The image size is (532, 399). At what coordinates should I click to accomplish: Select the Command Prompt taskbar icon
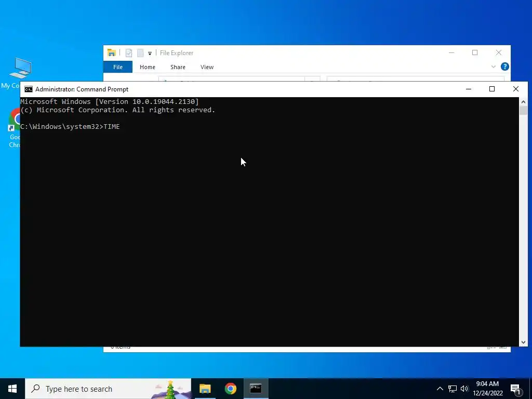click(x=256, y=389)
